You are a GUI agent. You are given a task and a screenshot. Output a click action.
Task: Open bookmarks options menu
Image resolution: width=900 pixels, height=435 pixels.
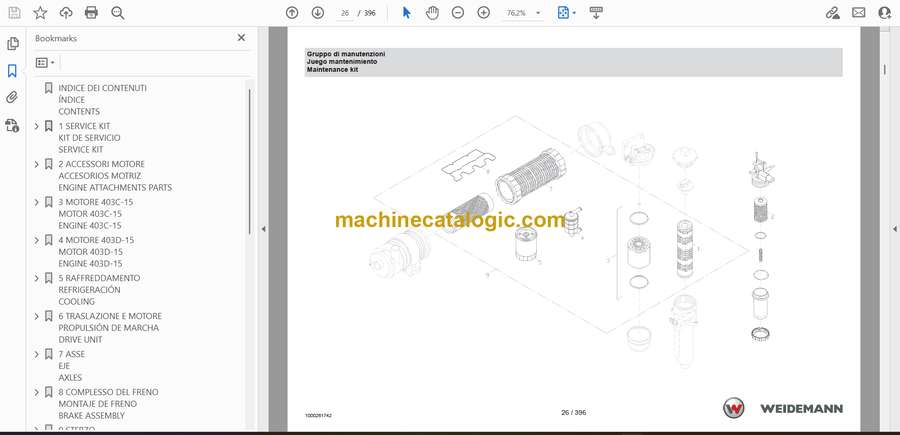coord(45,62)
